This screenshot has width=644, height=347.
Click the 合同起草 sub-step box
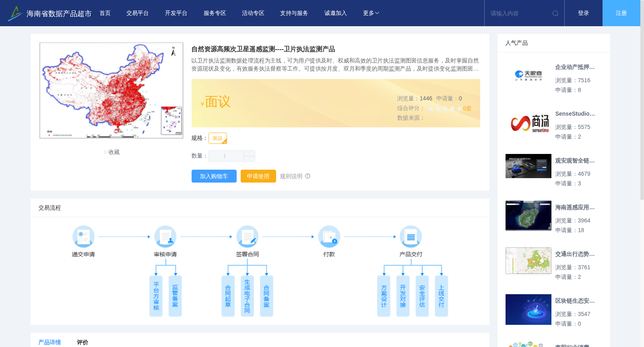(228, 296)
